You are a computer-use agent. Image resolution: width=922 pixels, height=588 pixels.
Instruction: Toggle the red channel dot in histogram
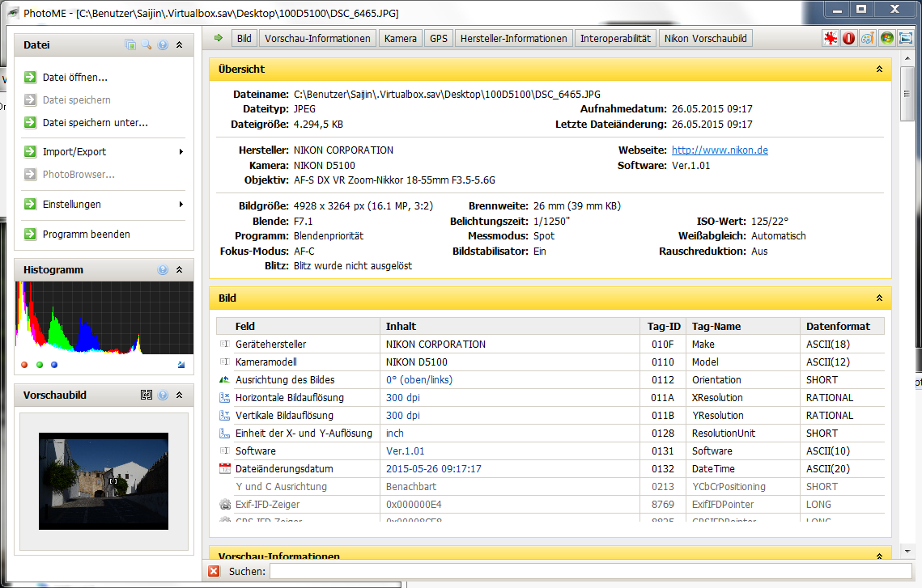(x=24, y=365)
